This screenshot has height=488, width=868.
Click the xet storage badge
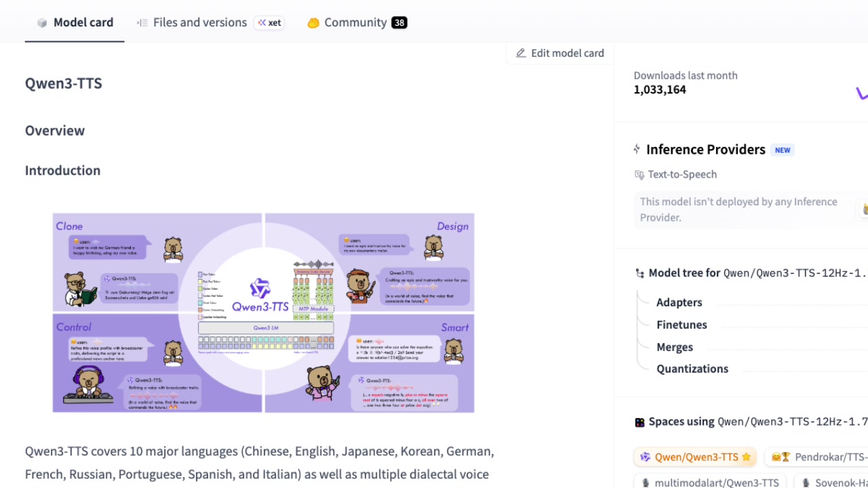(269, 22)
